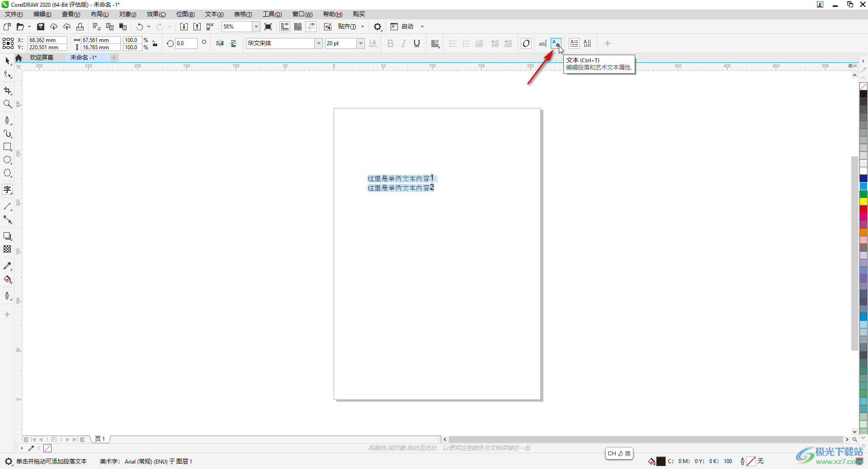
Task: Click the add new document tab plus
Action: point(114,57)
